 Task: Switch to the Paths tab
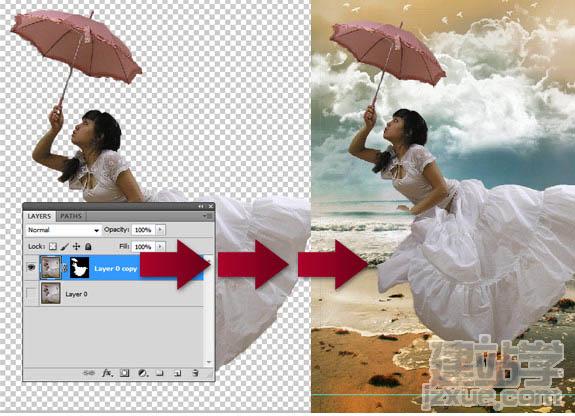(x=71, y=216)
